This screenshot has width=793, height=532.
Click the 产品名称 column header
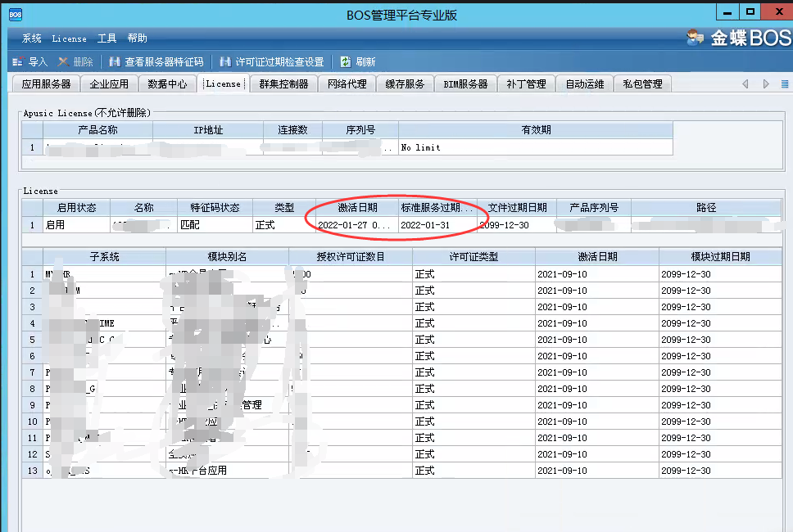coord(97,130)
